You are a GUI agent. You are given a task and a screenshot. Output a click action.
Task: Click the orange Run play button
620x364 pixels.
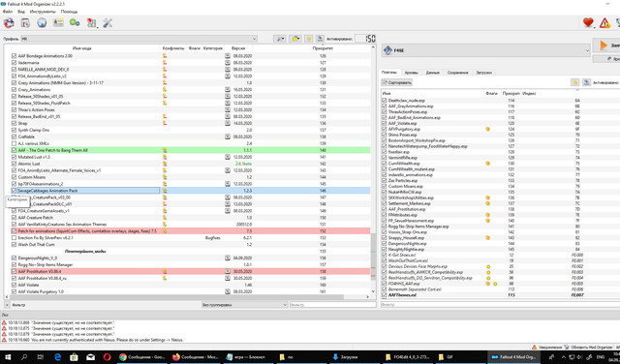[606, 45]
